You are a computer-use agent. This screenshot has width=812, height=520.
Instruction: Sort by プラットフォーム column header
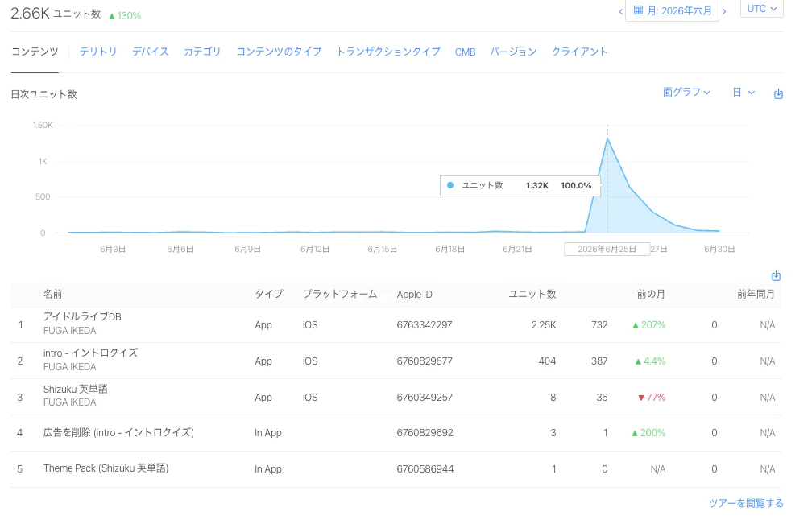click(x=340, y=295)
